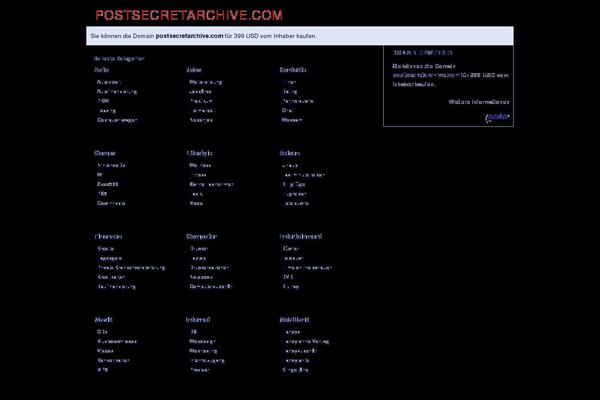Image resolution: width=600 pixels, height=400 pixels.
Task: Open the Mobilfunk category heading
Action: pyautogui.click(x=294, y=320)
